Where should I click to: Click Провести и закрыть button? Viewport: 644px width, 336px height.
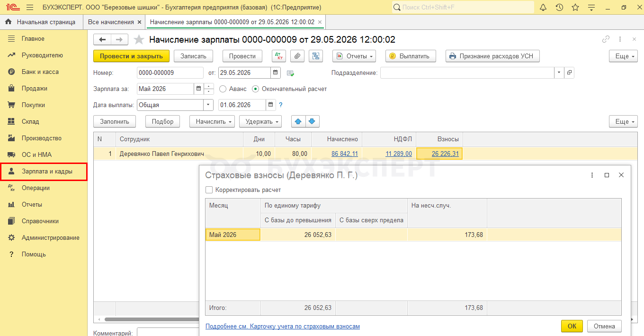coord(131,56)
